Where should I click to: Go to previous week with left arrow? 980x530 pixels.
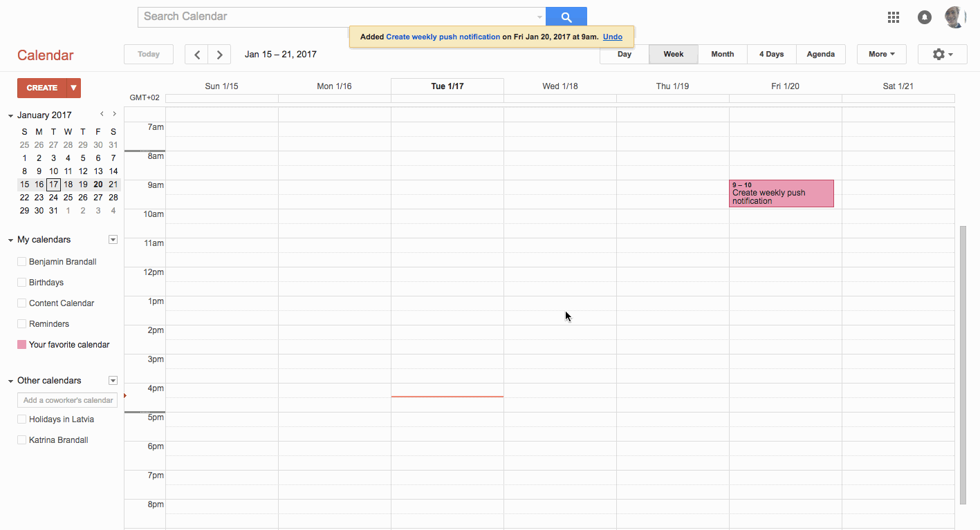coord(197,55)
